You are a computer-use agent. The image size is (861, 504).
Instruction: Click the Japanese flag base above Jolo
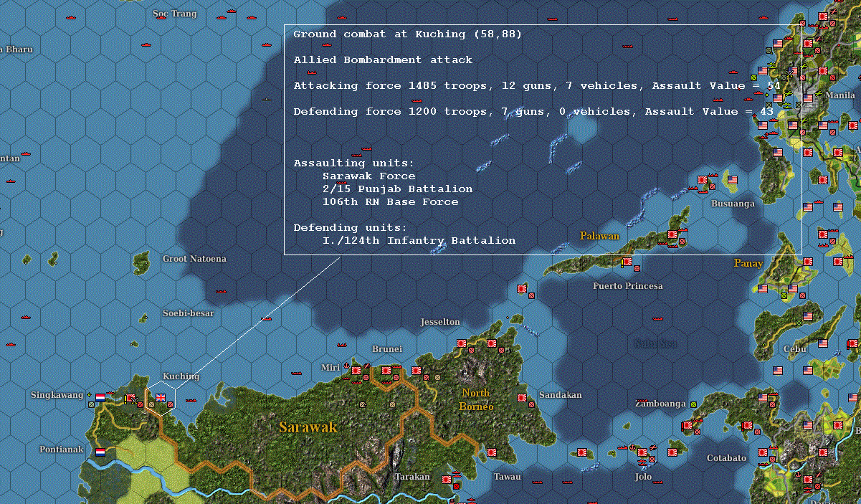pos(643,452)
